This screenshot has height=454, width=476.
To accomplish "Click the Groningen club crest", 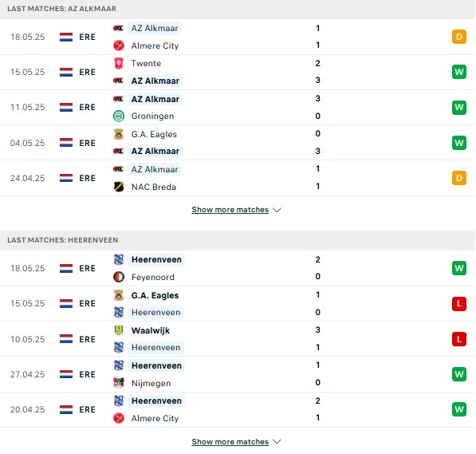I will point(119,116).
